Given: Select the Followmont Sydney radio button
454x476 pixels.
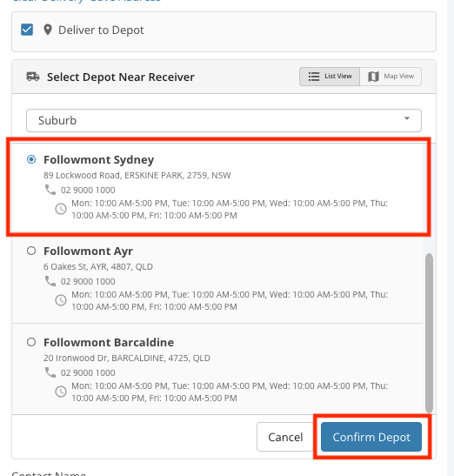Looking at the screenshot, I should pos(31,159).
